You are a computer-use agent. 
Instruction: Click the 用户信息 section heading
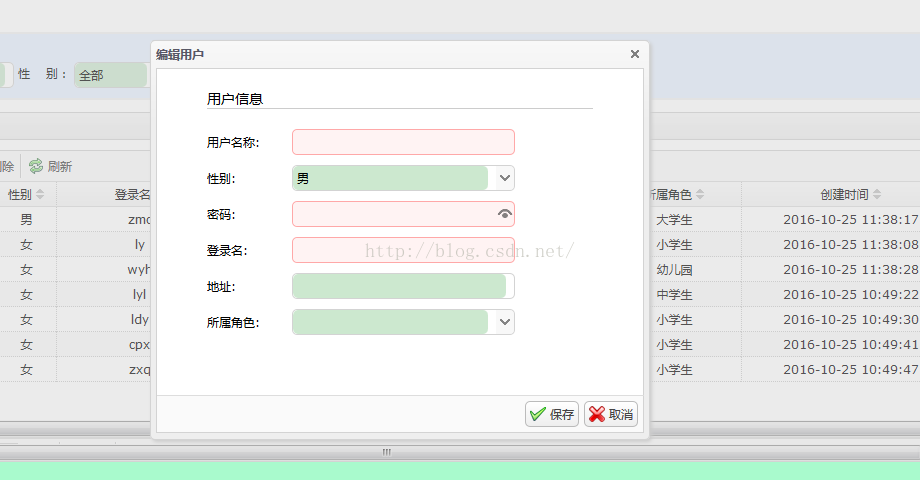(235, 99)
